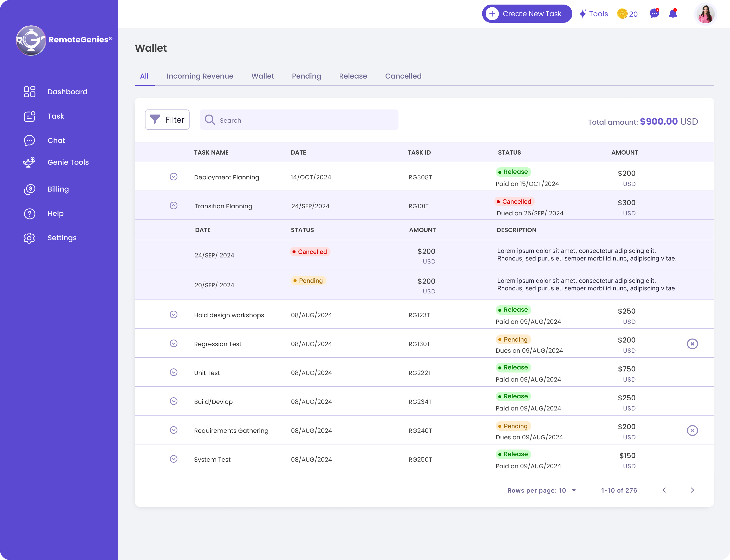The height and width of the screenshot is (560, 730).
Task: Open the Dashboard sidebar icon
Action: 29,92
